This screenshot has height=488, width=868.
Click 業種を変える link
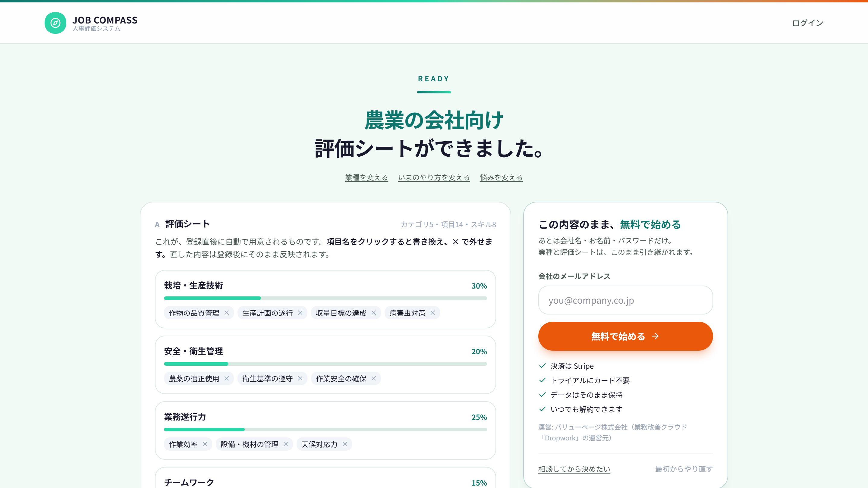pos(366,177)
